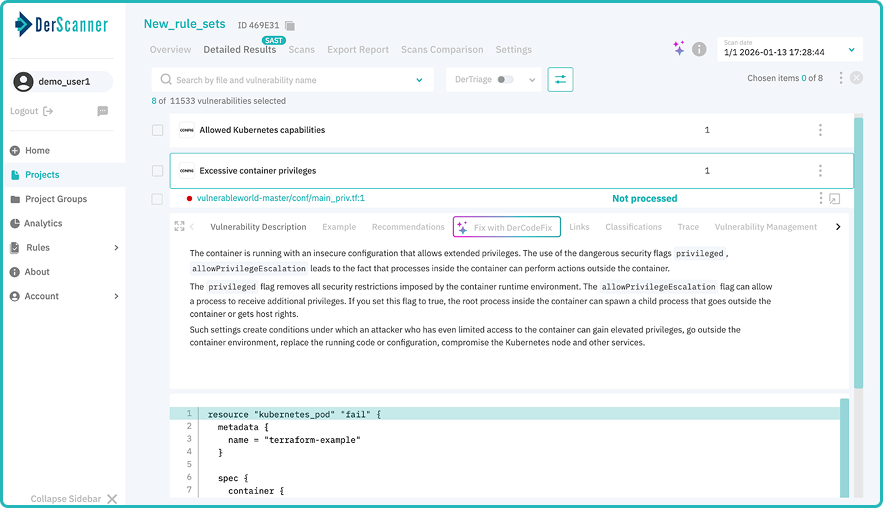The width and height of the screenshot is (883, 508).
Task: Switch to the Detailed Results tab
Action: point(240,50)
